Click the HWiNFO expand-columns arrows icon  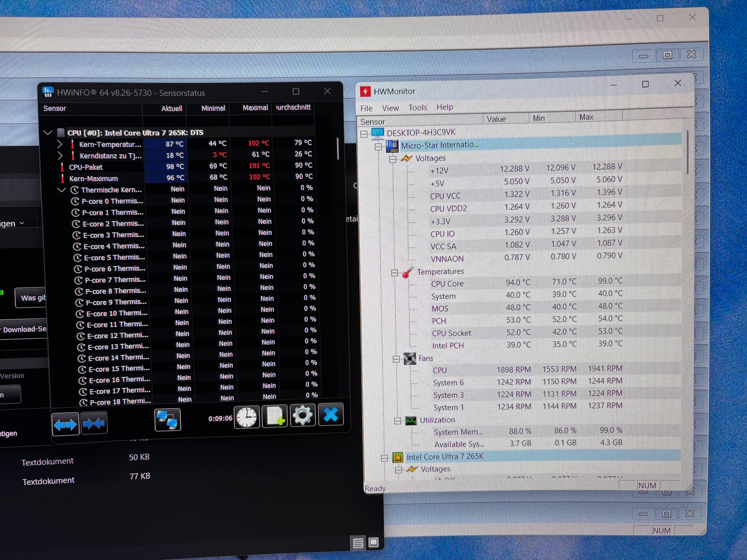[x=65, y=424]
